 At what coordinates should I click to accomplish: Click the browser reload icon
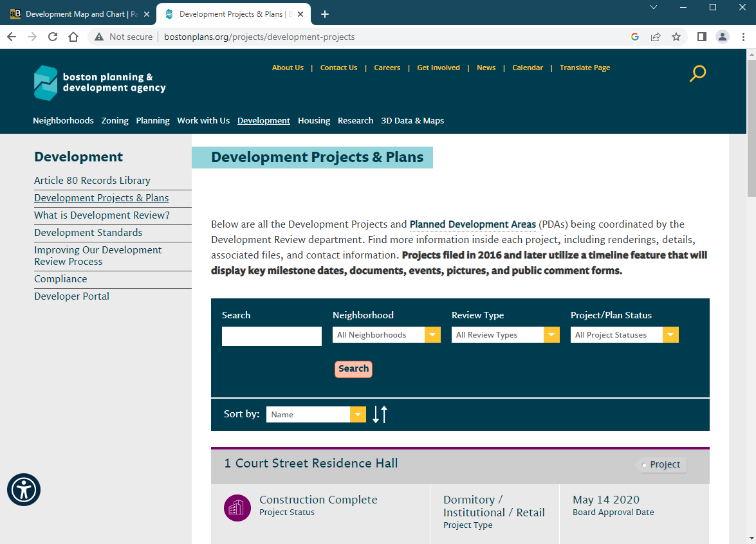53,37
